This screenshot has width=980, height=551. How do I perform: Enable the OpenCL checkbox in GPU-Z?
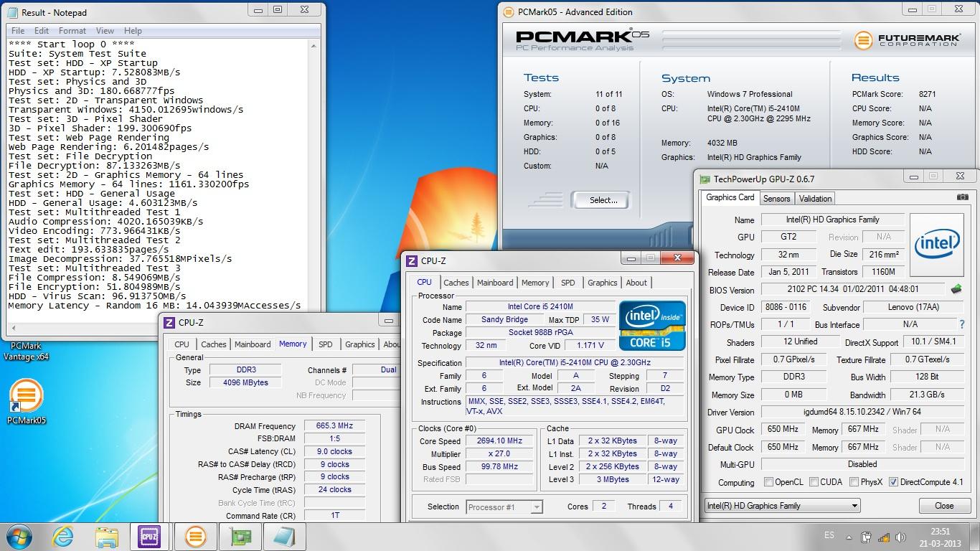[x=769, y=482]
